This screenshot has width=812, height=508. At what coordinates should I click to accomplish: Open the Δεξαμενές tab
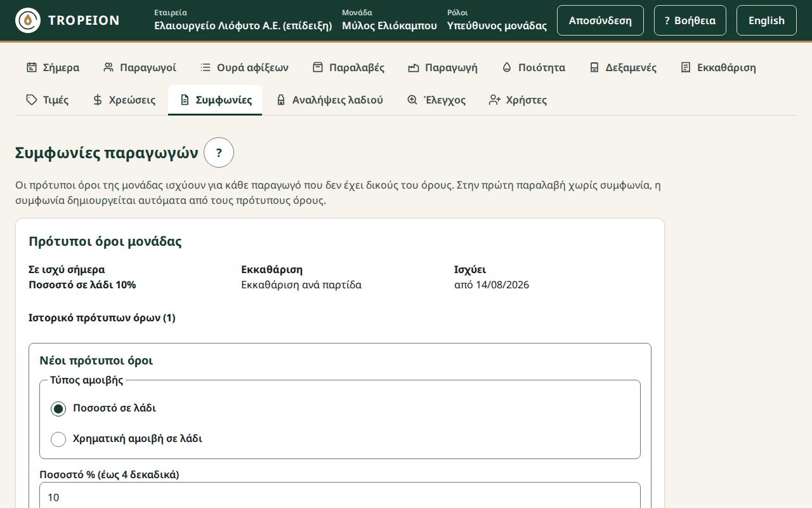pos(622,67)
